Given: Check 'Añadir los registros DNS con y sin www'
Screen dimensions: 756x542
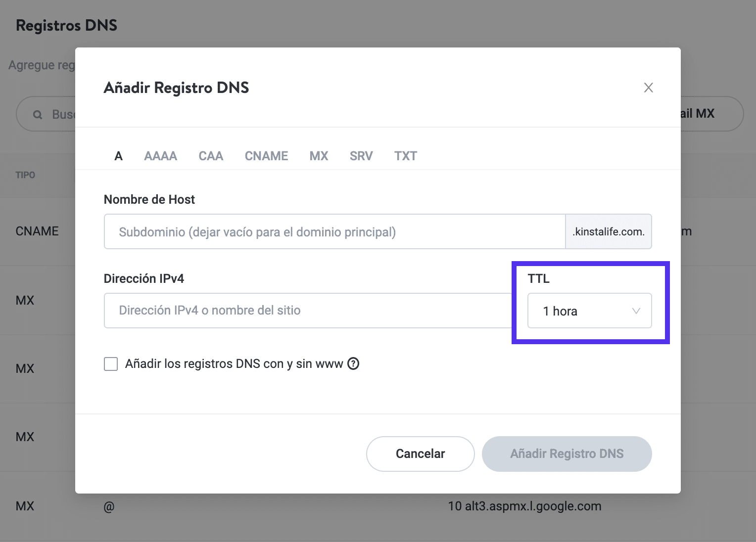Looking at the screenshot, I should 111,364.
